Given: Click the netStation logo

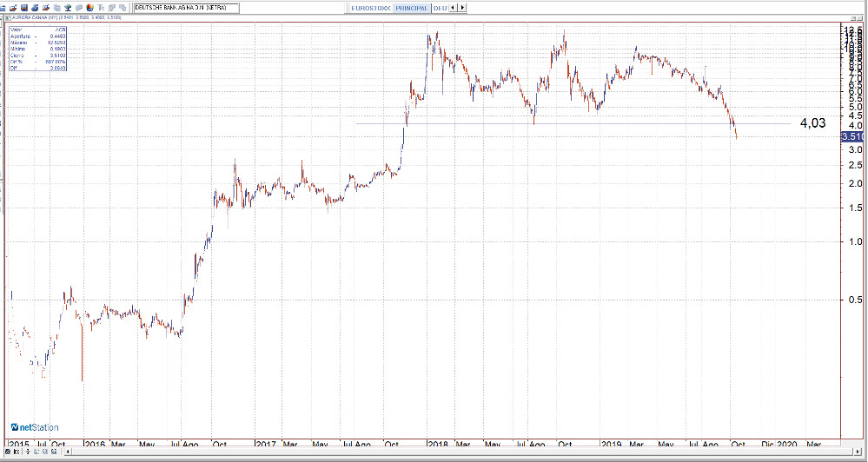Looking at the screenshot, I should [x=35, y=427].
